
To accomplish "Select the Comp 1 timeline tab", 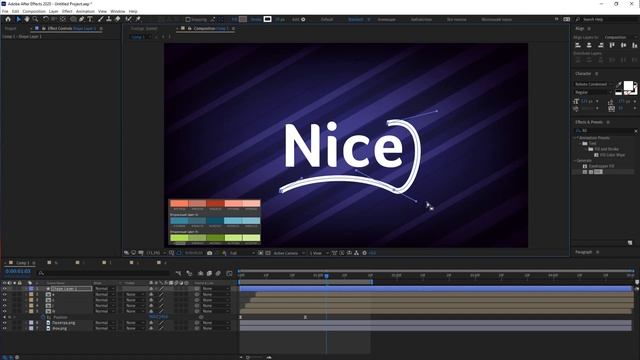I will pos(22,263).
